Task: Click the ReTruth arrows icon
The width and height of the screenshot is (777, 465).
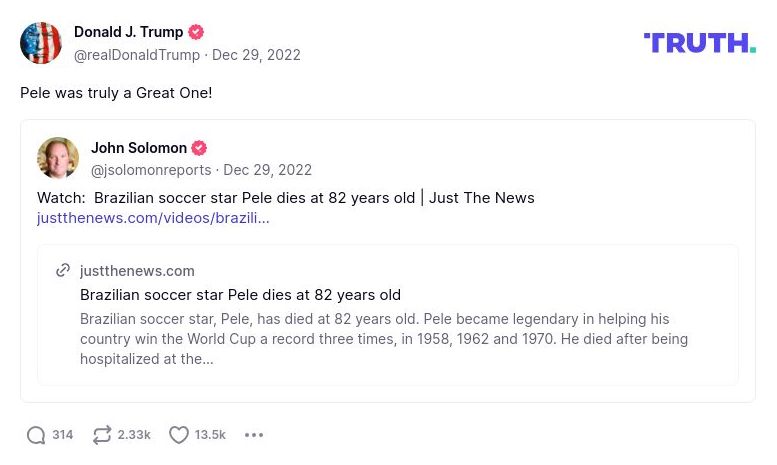Action: pyautogui.click(x=102, y=435)
